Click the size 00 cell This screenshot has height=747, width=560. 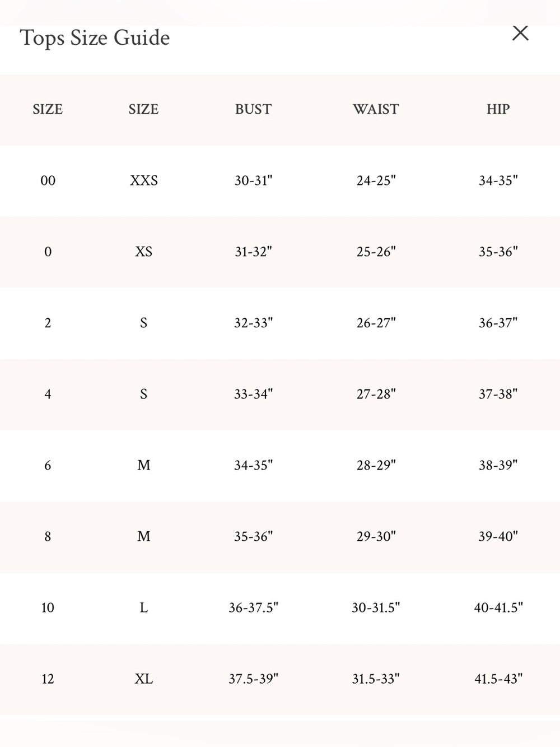click(x=48, y=180)
